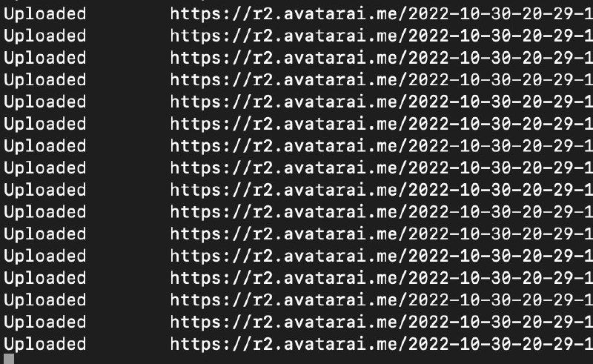Select the Uploaded label on the sixth line
593x364 pixels.
coord(45,125)
